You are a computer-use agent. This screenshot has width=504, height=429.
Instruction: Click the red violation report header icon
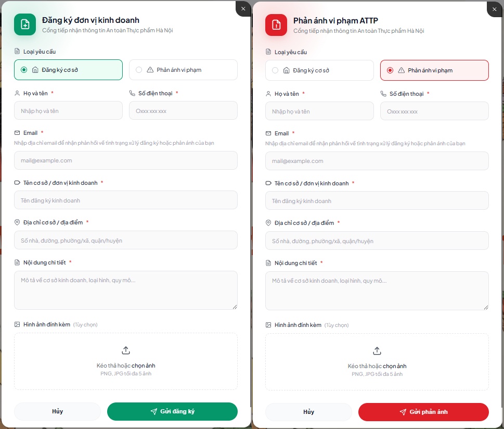pyautogui.click(x=276, y=25)
